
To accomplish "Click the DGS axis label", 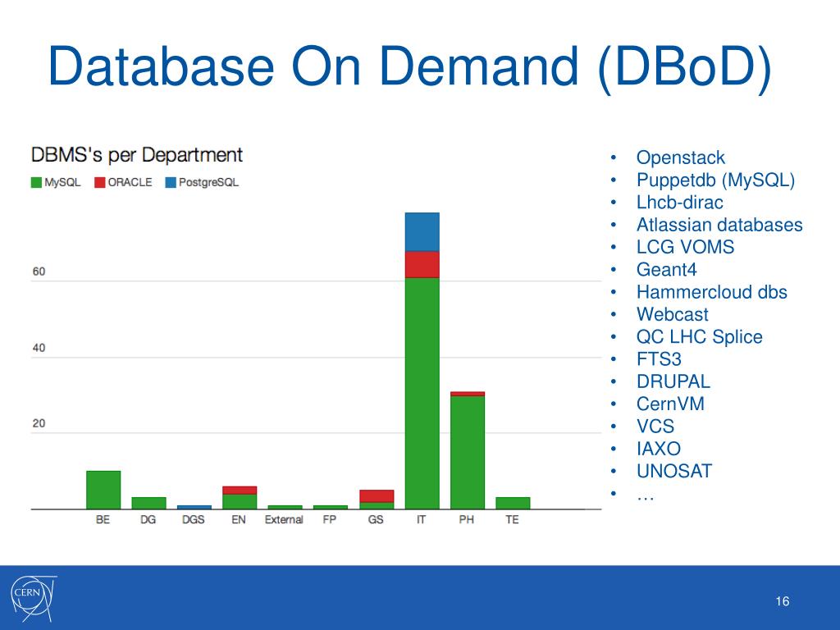I will pyautogui.click(x=194, y=519).
